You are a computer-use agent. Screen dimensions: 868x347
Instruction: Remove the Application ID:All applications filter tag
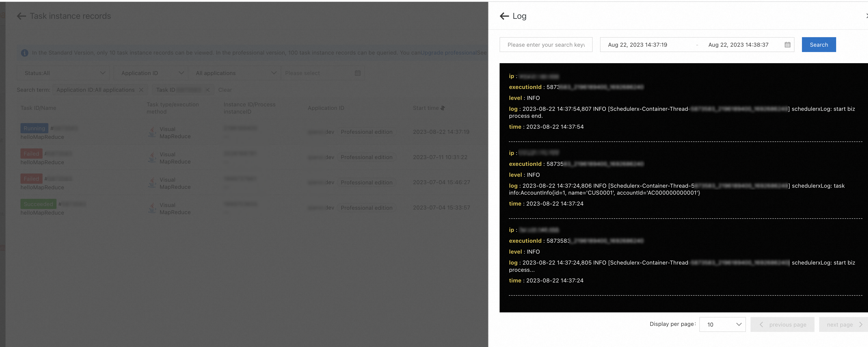click(141, 90)
